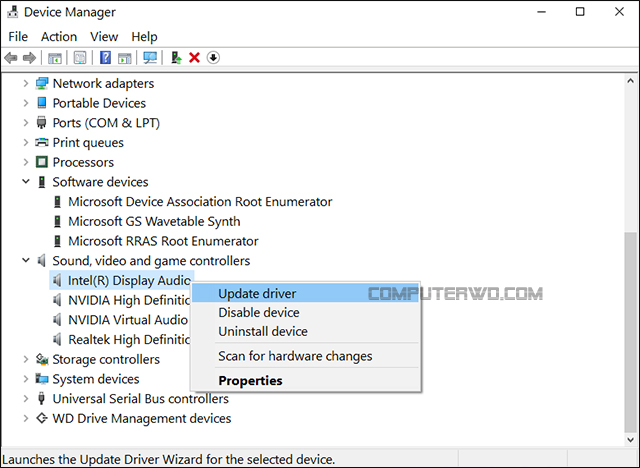This screenshot has width=640, height=468.
Task: Choose Update driver from context menu
Action: pos(305,294)
